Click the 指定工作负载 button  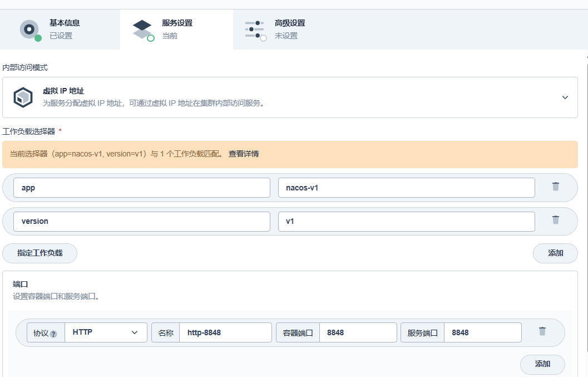(x=39, y=253)
